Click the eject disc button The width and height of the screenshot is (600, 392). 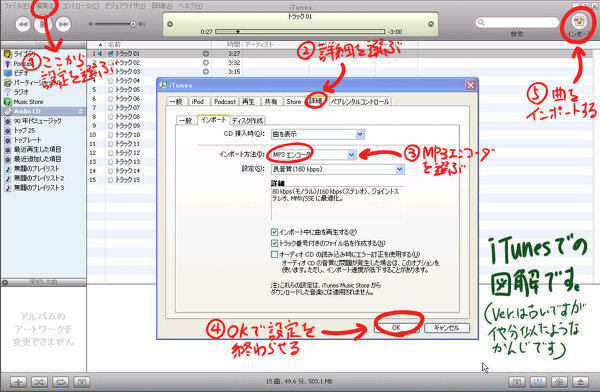pos(580,382)
